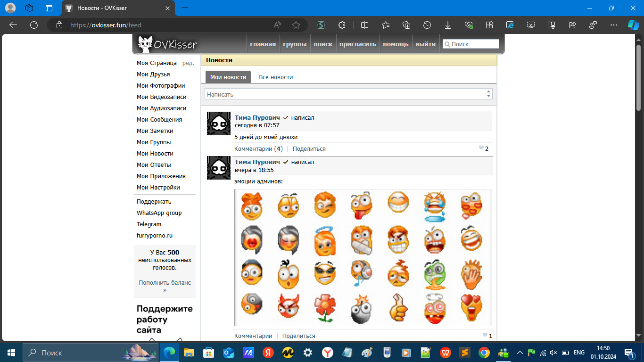Open 'группы' in top navigation

[295, 44]
